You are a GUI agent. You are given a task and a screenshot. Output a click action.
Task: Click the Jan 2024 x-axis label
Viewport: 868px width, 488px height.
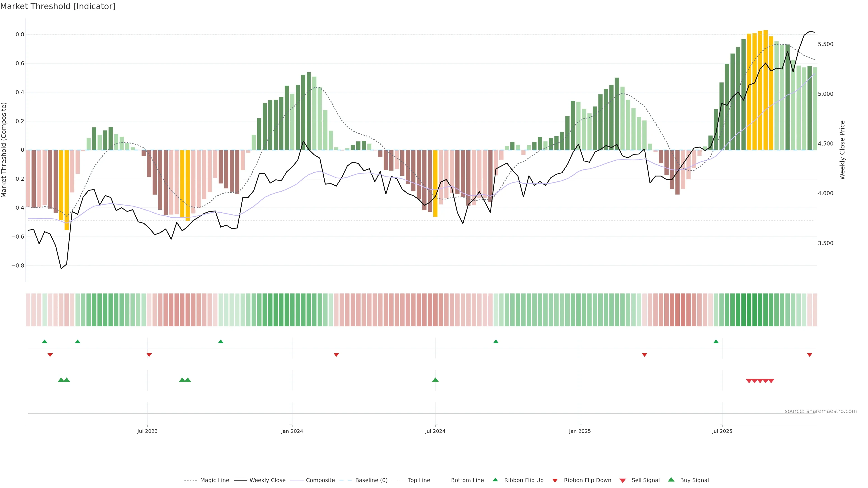tap(292, 431)
